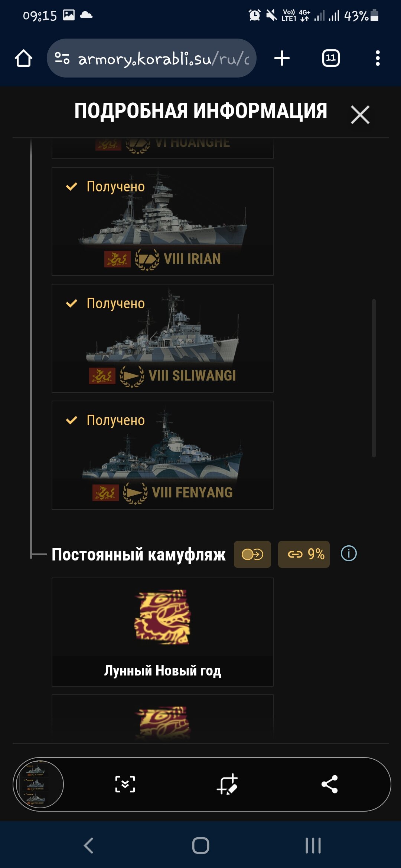Click the vertical scrollbar on the right
This screenshot has width=401, height=868.
(x=374, y=378)
